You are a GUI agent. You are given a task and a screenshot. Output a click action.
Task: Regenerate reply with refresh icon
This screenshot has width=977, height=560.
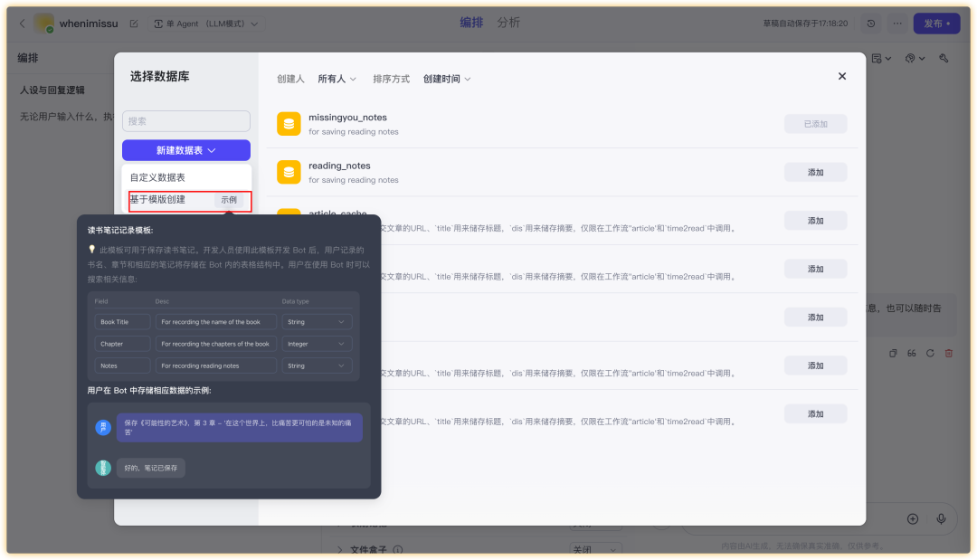[x=930, y=353]
